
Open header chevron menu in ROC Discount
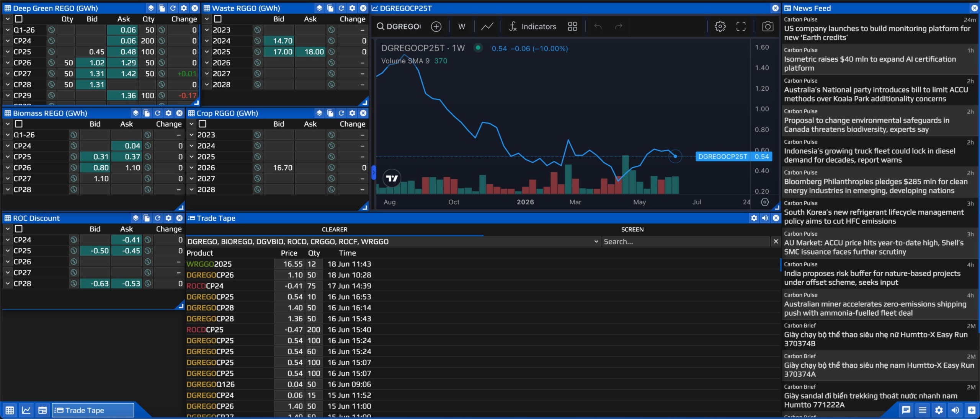coord(8,228)
